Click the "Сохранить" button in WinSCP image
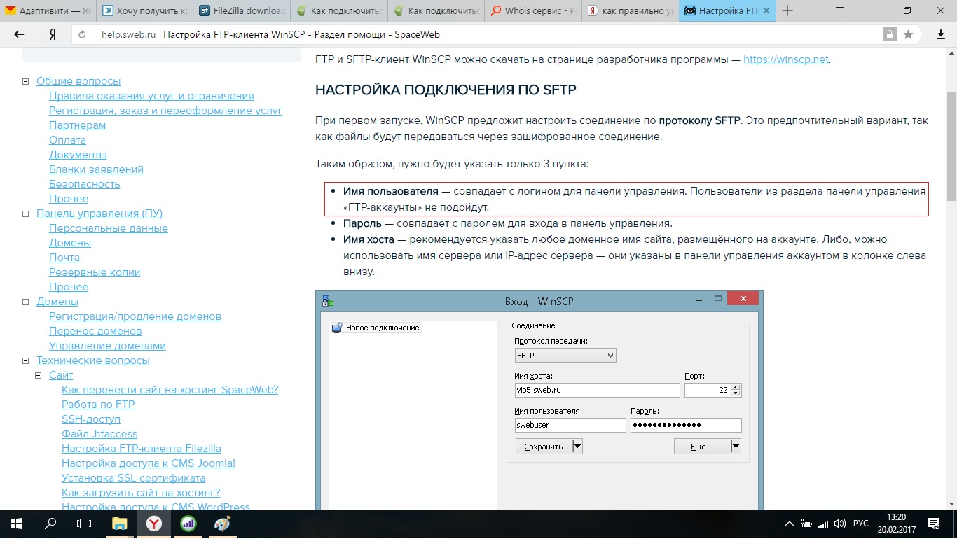Image resolution: width=957 pixels, height=560 pixels. [x=549, y=447]
